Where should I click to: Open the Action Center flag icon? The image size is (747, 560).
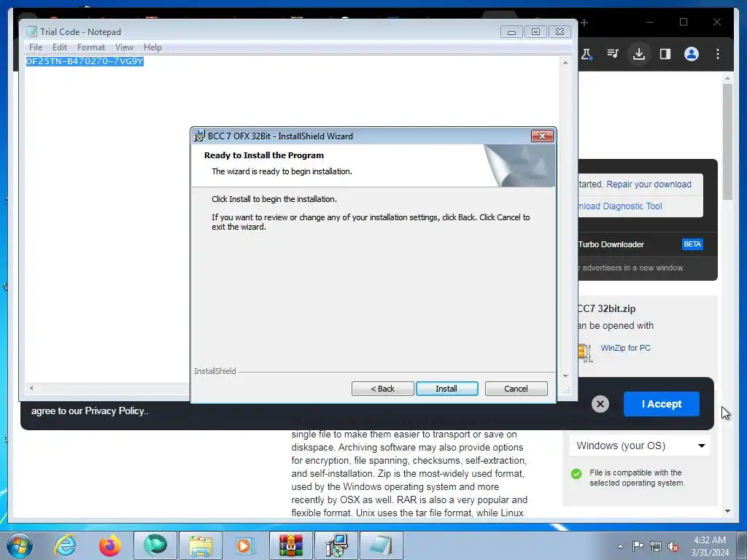point(638,546)
